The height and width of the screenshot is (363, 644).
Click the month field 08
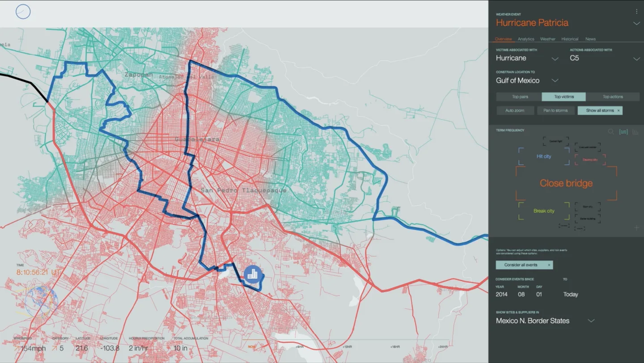(521, 294)
